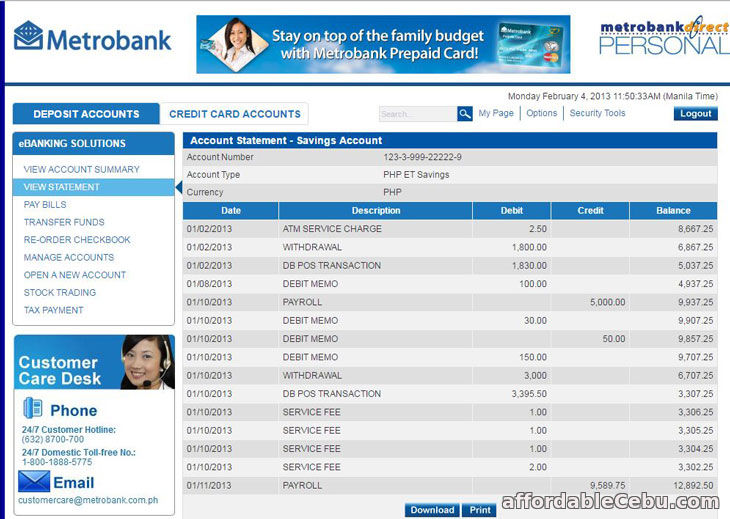This screenshot has height=519, width=730.
Task: Click the 1,800.00 withdrawal debit amount
Action: click(529, 247)
